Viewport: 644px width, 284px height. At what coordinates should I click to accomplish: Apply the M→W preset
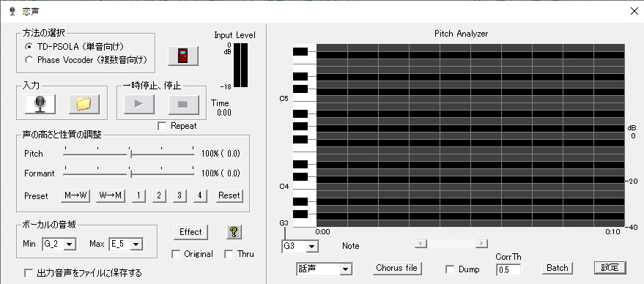75,195
